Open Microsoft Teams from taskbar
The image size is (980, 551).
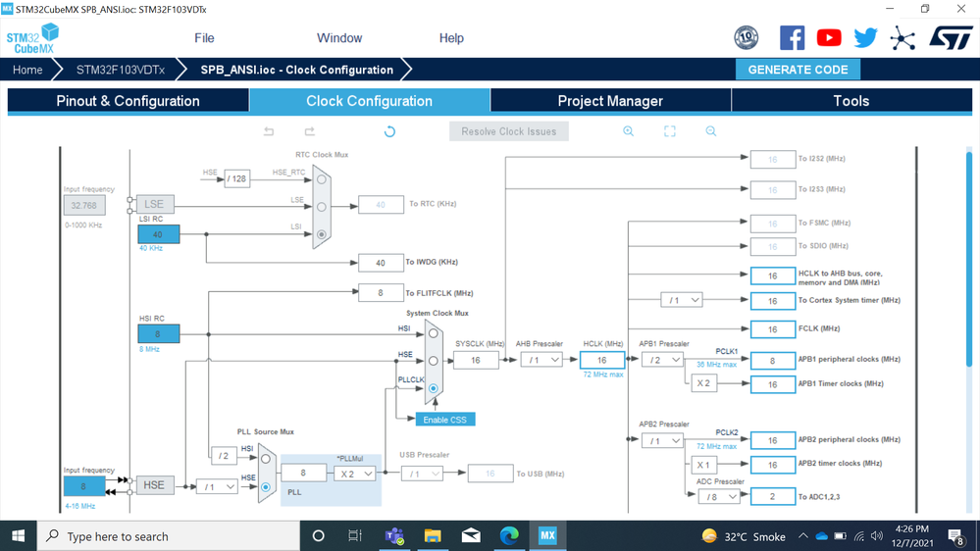click(x=394, y=536)
